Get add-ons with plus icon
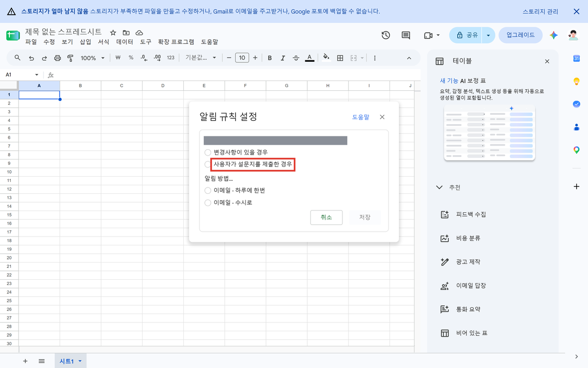The image size is (588, 368). point(577,186)
